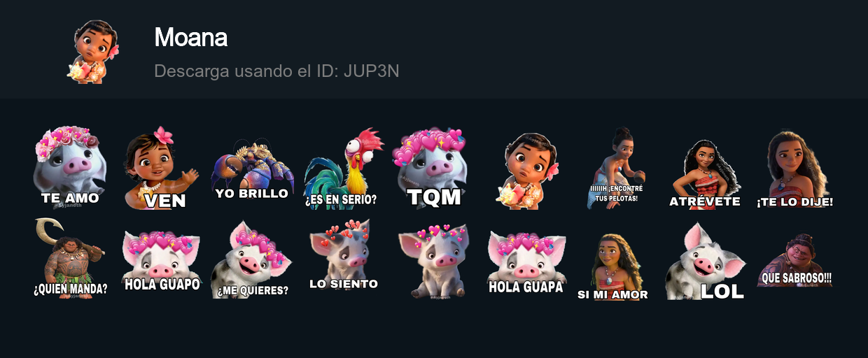The width and height of the screenshot is (868, 358).
Task: Select the HOLA GUAPO pig sticker
Action: tap(161, 260)
